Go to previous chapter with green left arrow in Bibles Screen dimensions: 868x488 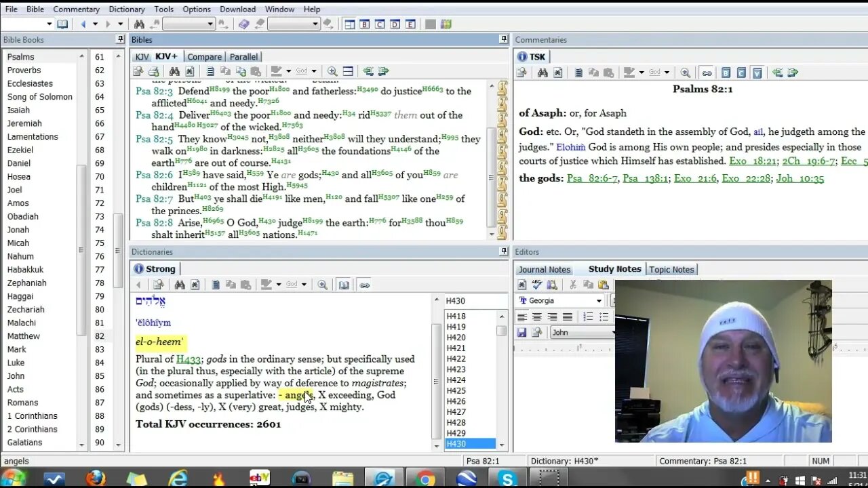(x=368, y=71)
